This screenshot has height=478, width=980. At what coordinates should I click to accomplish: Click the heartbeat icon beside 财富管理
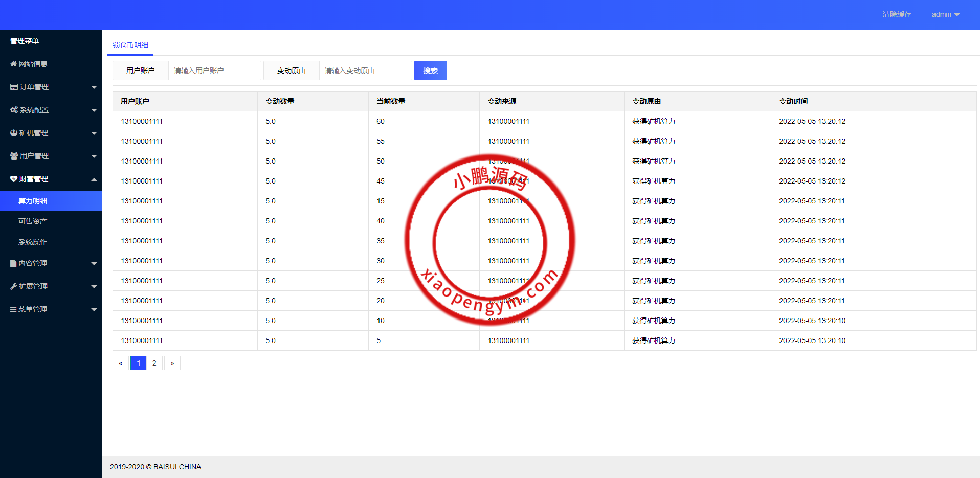14,179
